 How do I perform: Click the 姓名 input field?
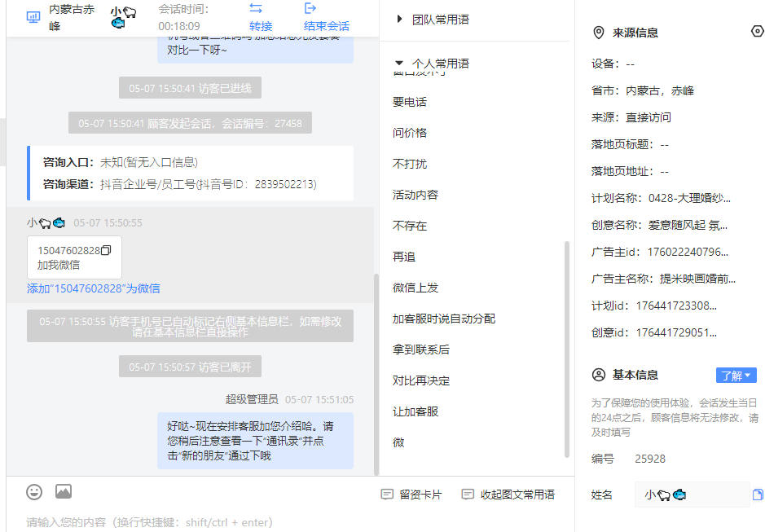coord(692,495)
